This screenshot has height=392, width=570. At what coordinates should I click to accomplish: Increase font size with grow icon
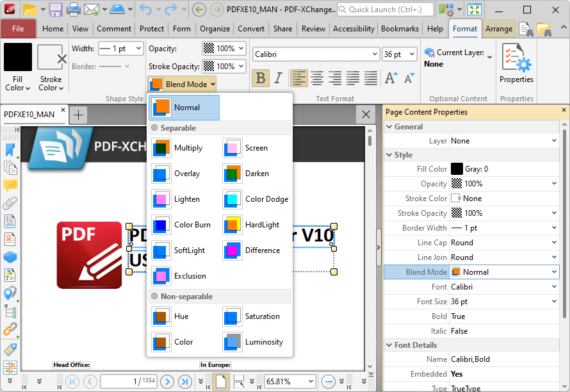390,78
